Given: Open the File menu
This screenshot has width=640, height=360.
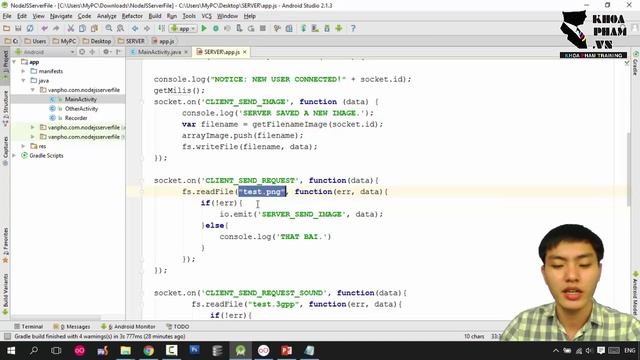Looking at the screenshot, I should 7,16.
